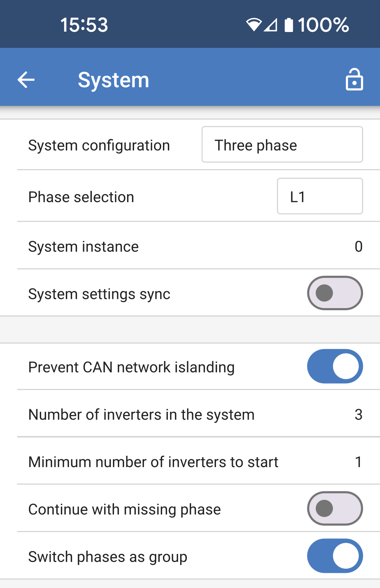Tap the back arrow icon
The height and width of the screenshot is (588, 380).
point(26,80)
